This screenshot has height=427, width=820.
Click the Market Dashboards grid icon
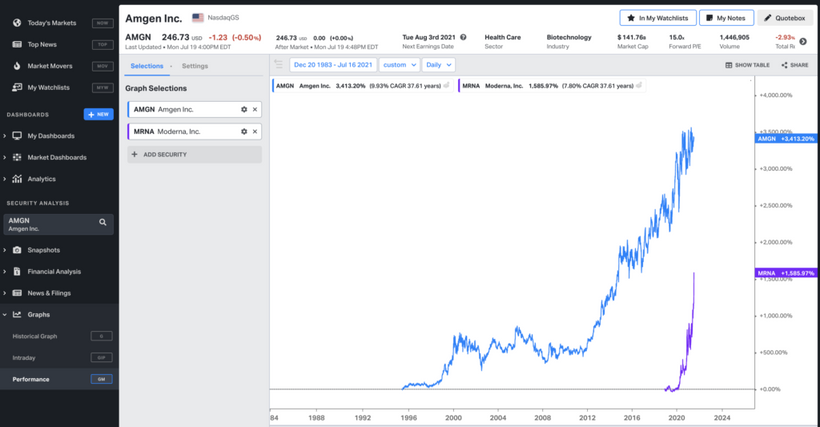coord(17,157)
